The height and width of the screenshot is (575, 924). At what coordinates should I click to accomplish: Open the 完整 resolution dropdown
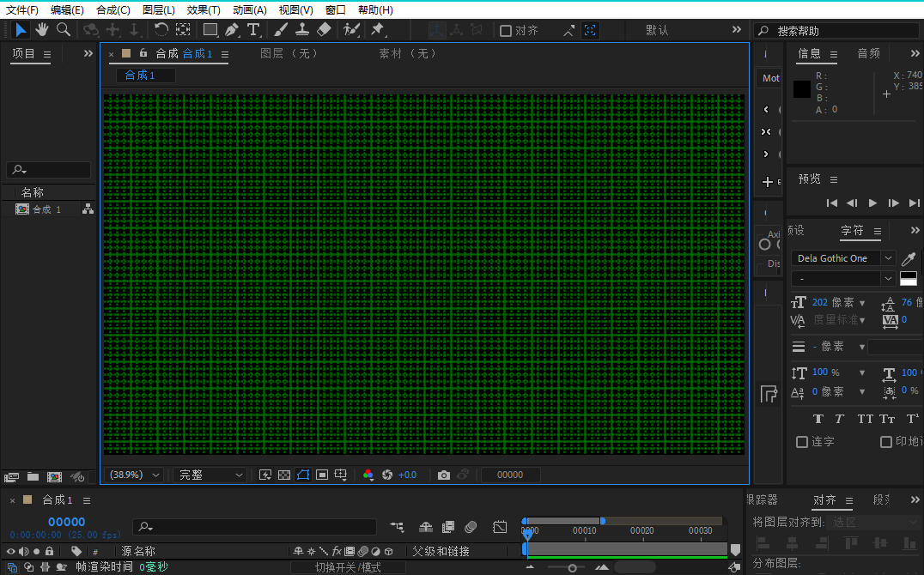(x=210, y=475)
